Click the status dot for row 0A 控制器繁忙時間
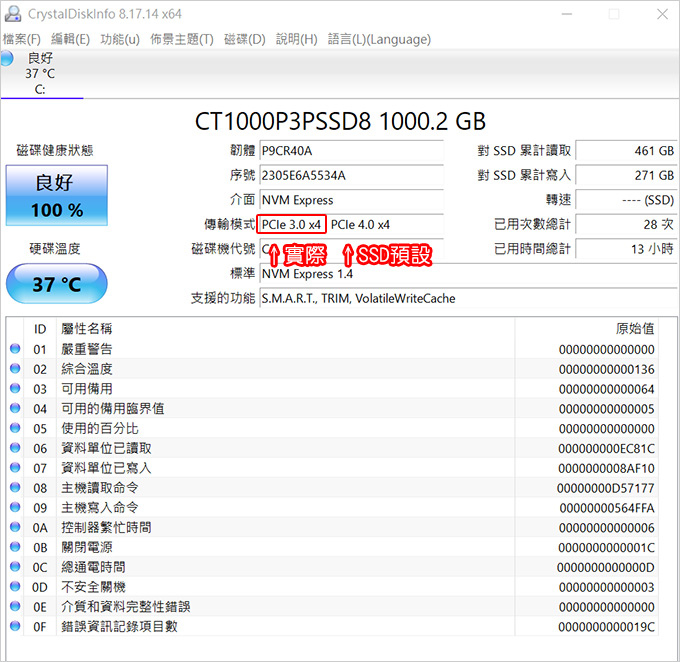Viewport: 680px width, 662px height. 15,527
